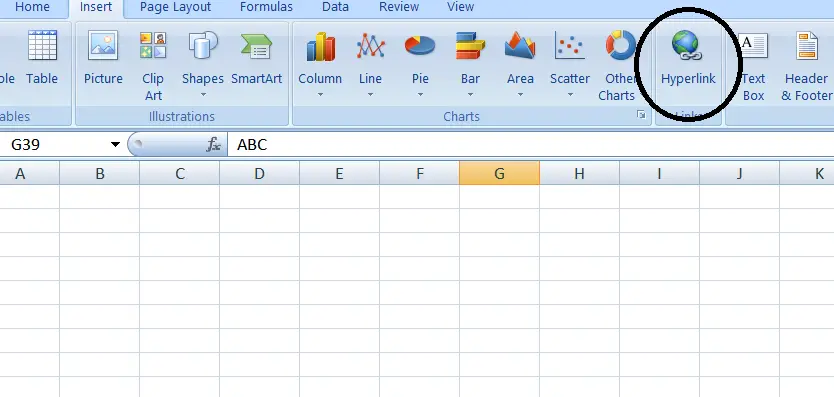Insert Header & Footer

coord(806,65)
